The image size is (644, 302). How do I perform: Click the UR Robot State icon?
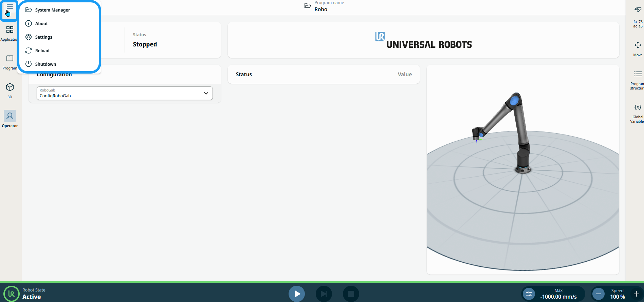click(x=11, y=294)
